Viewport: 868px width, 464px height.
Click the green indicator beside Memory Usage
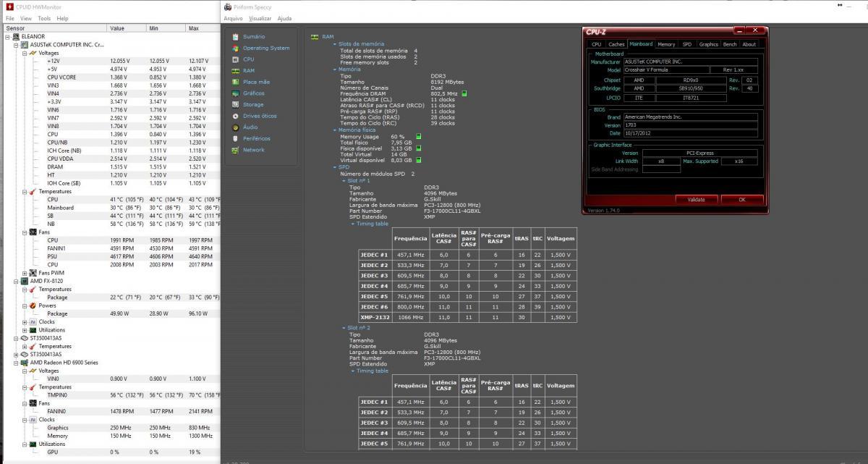pos(419,136)
